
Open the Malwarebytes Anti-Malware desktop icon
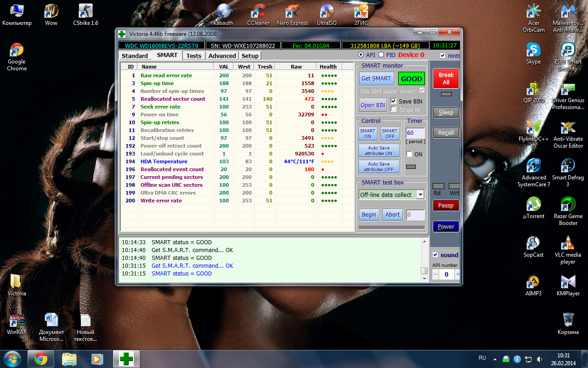[568, 18]
